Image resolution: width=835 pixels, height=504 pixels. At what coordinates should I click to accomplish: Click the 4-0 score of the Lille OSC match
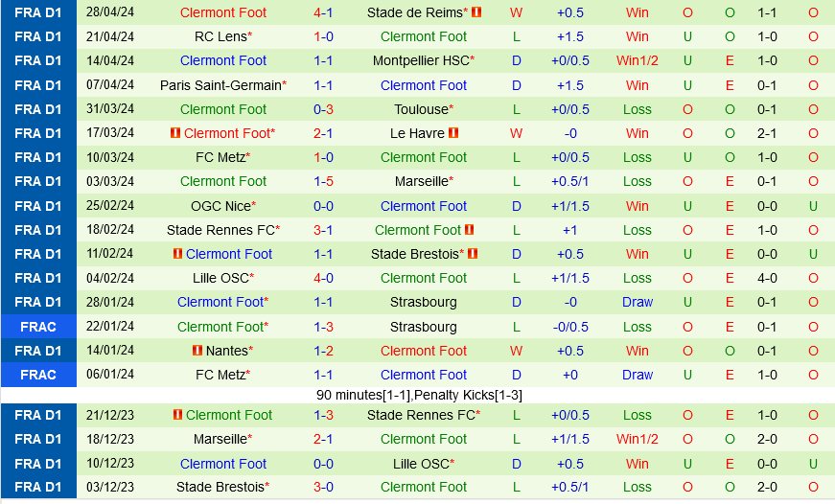point(324,278)
